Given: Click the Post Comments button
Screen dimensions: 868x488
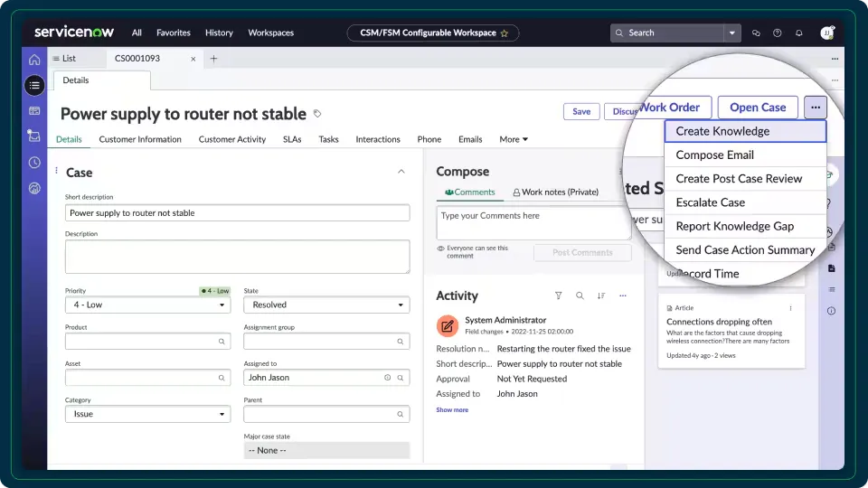Looking at the screenshot, I should (582, 252).
